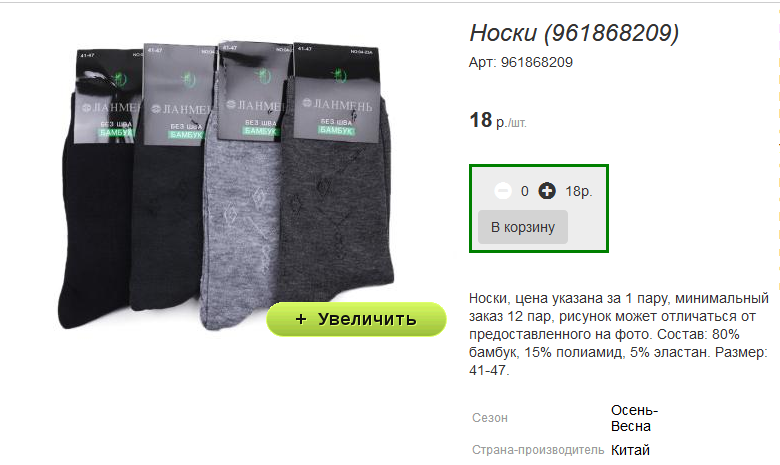This screenshot has width=780, height=465.
Task: Focus the quantity value '0' field
Action: (525, 191)
